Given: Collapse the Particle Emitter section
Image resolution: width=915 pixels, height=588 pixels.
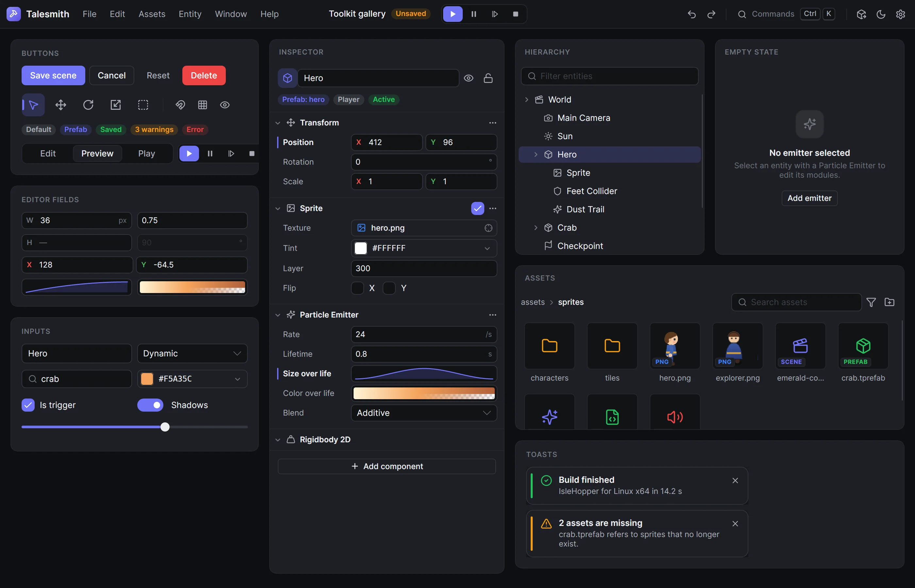Looking at the screenshot, I should (278, 315).
